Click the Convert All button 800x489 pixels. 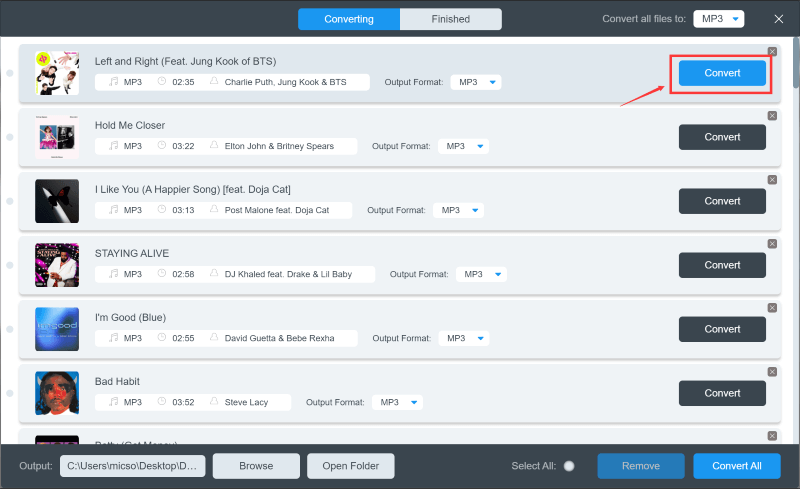(x=737, y=466)
